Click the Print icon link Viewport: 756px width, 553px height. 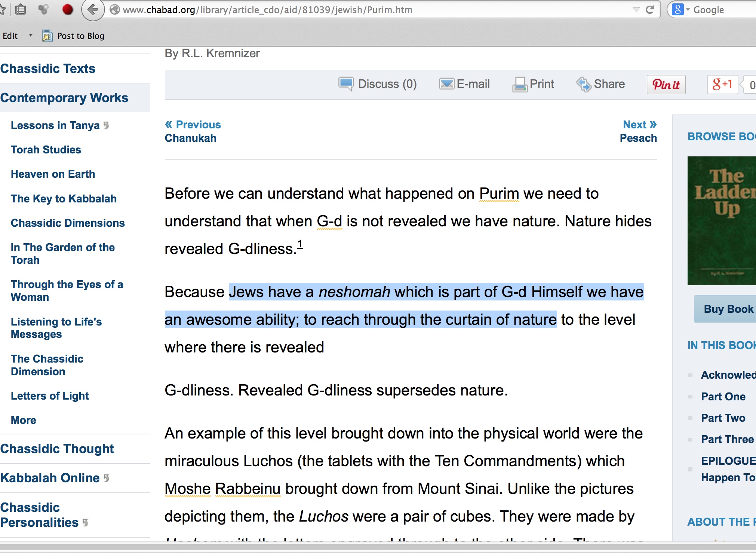tap(519, 84)
